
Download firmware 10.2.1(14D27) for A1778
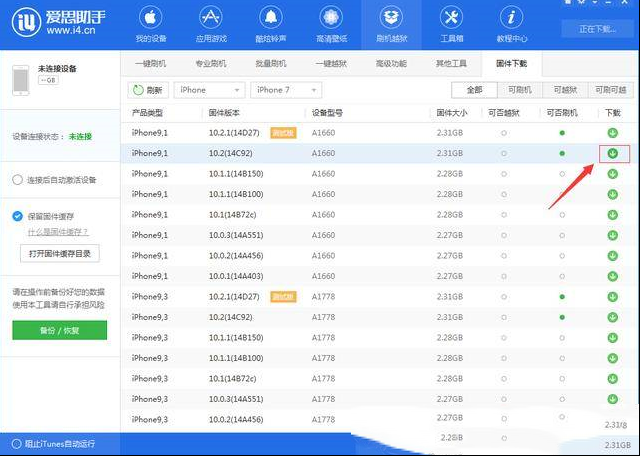[x=612, y=297]
